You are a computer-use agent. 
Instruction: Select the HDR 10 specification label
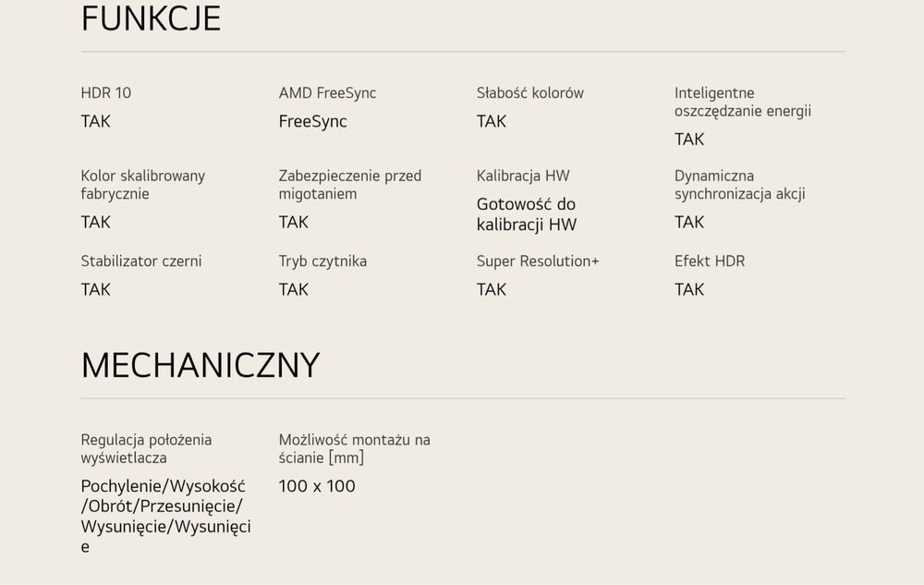click(106, 92)
